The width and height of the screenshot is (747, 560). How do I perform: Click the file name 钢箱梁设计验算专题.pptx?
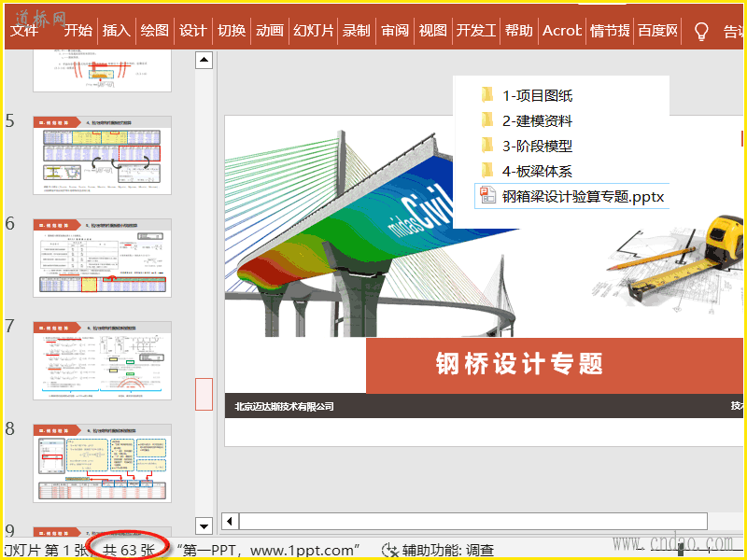point(583,197)
